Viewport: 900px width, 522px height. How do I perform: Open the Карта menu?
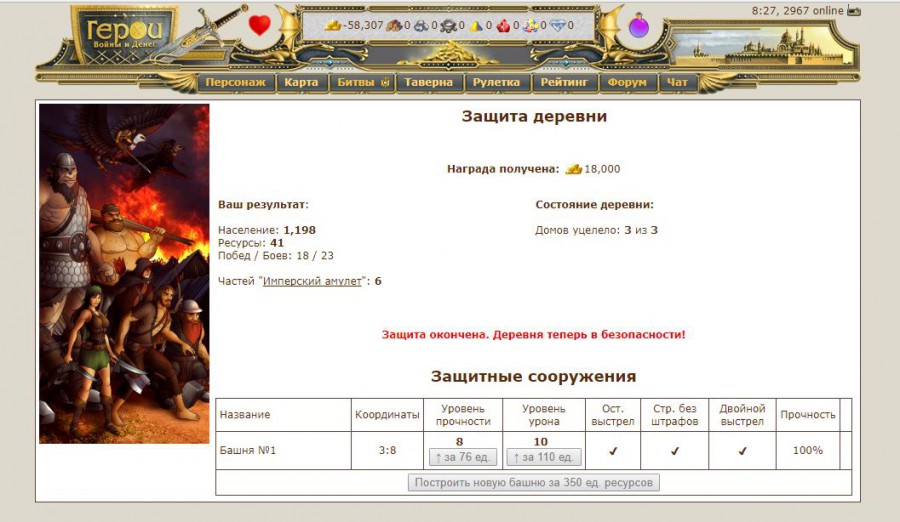coord(301,82)
